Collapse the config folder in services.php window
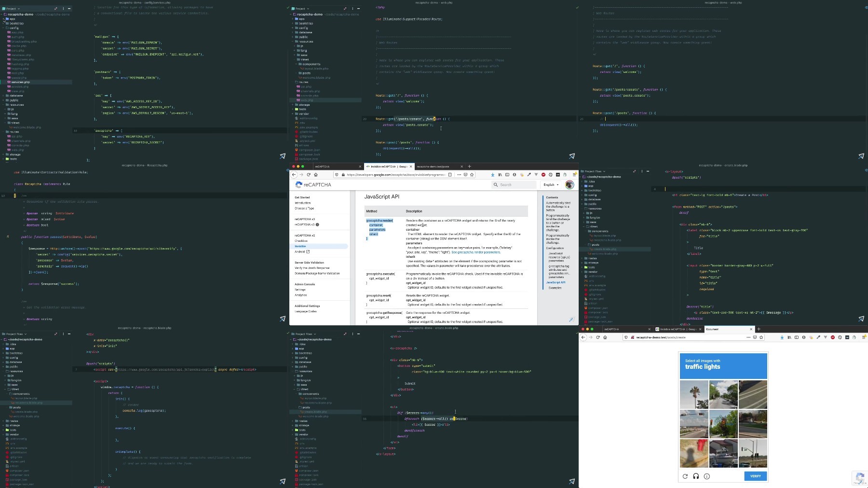Viewport: 868px width, 488px height. coord(4,28)
